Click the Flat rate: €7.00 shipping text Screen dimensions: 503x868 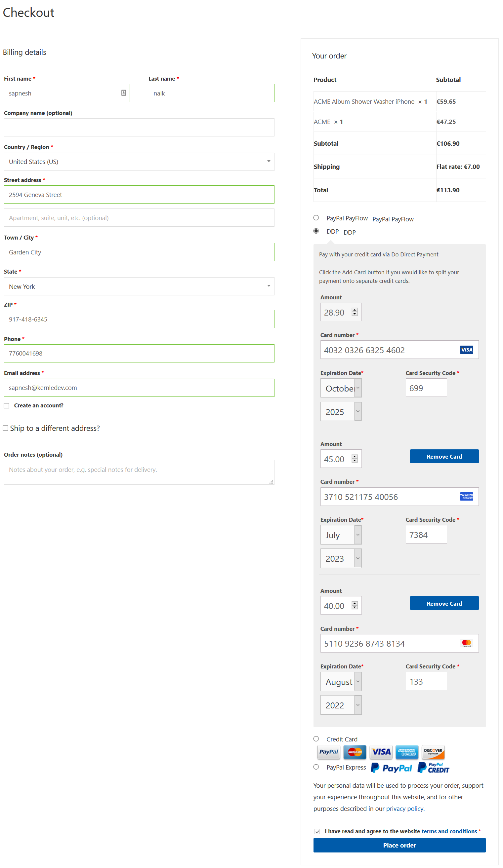point(458,167)
